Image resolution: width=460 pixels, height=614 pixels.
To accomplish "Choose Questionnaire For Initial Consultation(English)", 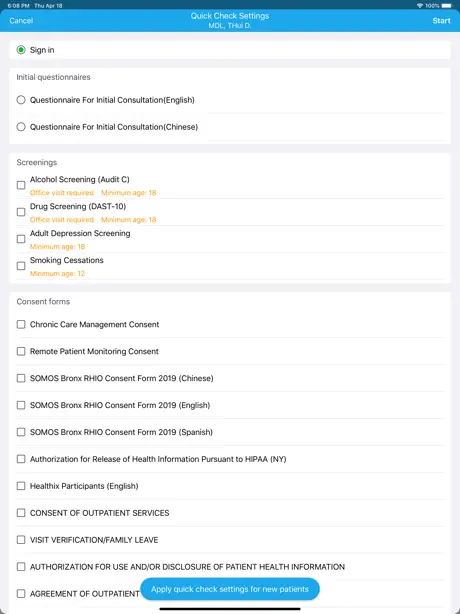I will coord(21,100).
